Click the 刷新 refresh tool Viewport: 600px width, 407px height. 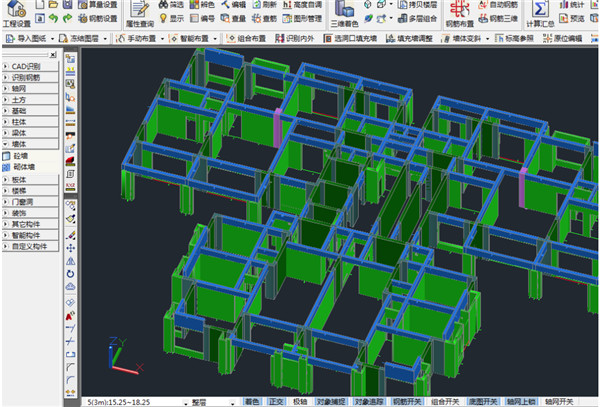coord(264,5)
